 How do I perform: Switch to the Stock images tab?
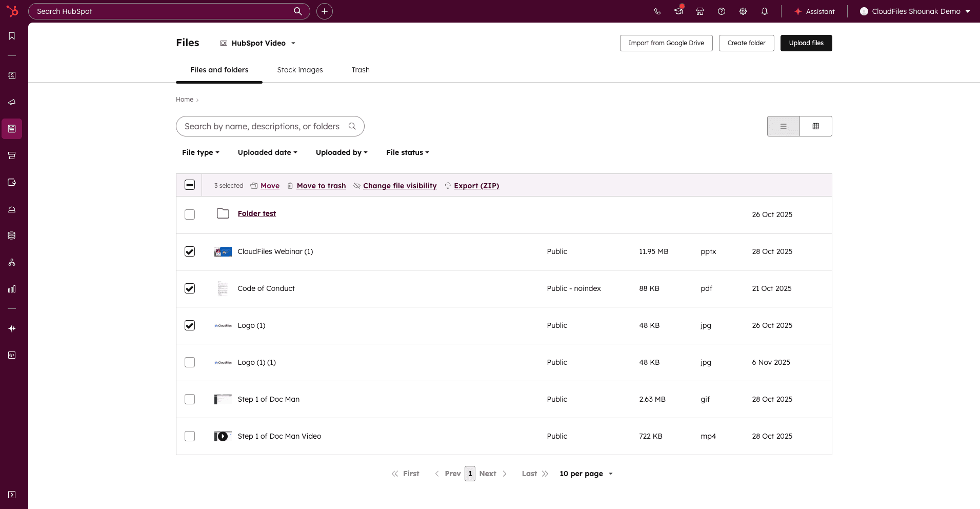[300, 70]
